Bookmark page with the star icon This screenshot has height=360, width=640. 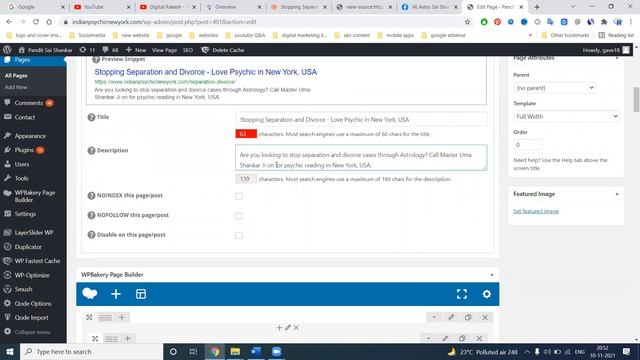click(x=467, y=22)
